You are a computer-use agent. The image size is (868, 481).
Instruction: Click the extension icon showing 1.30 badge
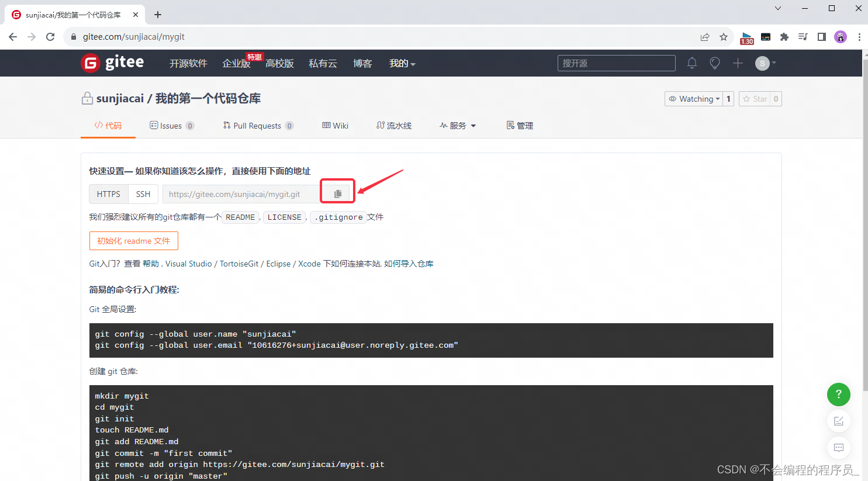point(747,38)
